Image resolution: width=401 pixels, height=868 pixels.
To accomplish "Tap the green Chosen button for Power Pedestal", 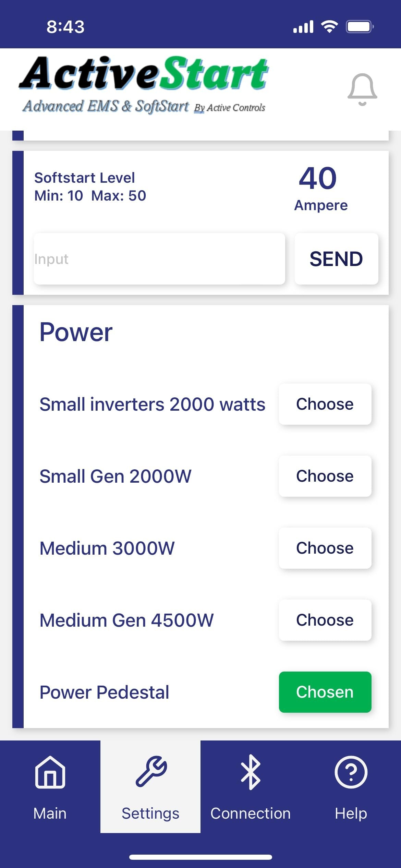I will coord(325,692).
